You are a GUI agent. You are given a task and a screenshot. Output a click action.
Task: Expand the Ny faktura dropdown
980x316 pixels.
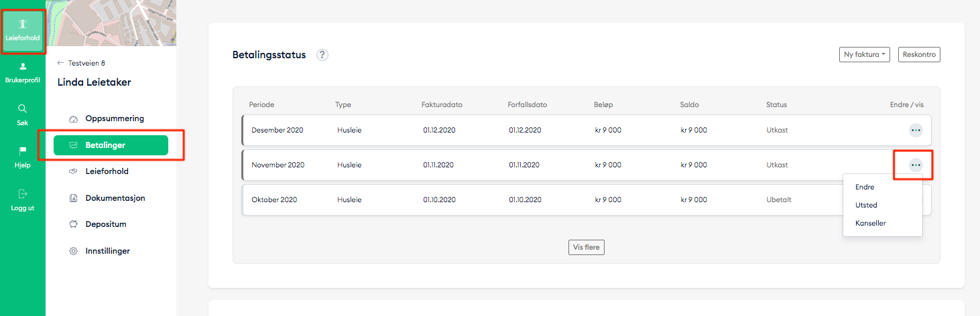[x=864, y=55]
